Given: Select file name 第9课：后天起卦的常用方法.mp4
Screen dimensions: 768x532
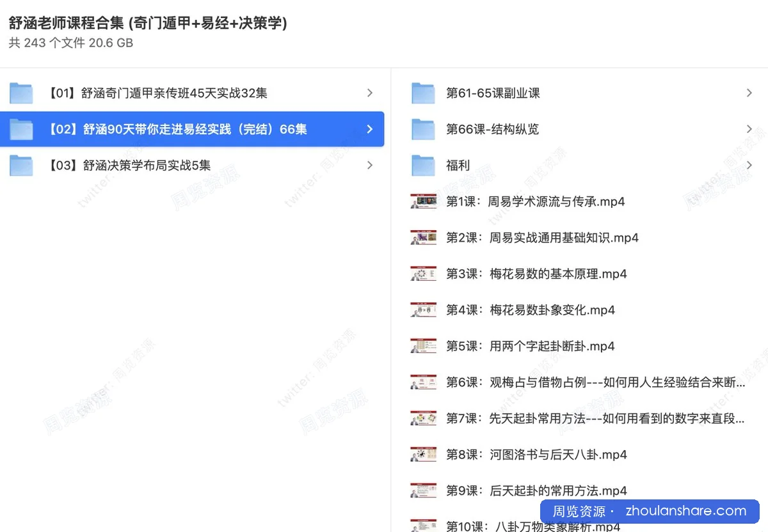Looking at the screenshot, I should [536, 491].
